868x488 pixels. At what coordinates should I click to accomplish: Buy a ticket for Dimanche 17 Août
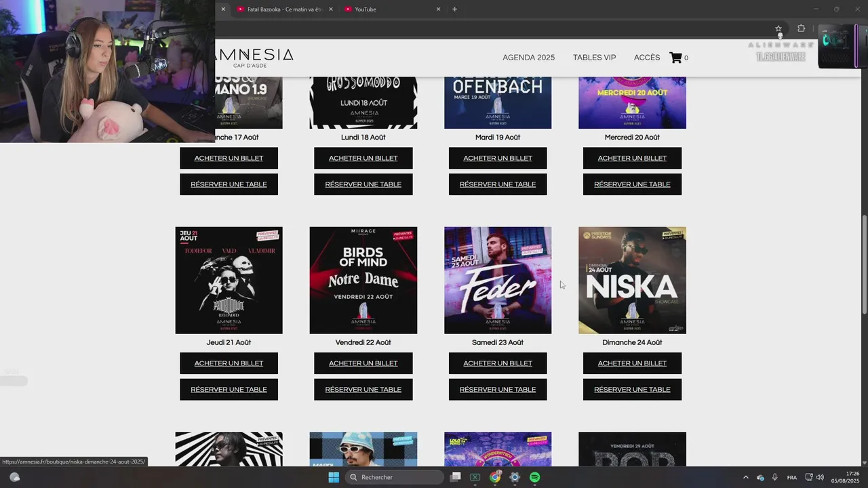click(x=229, y=158)
